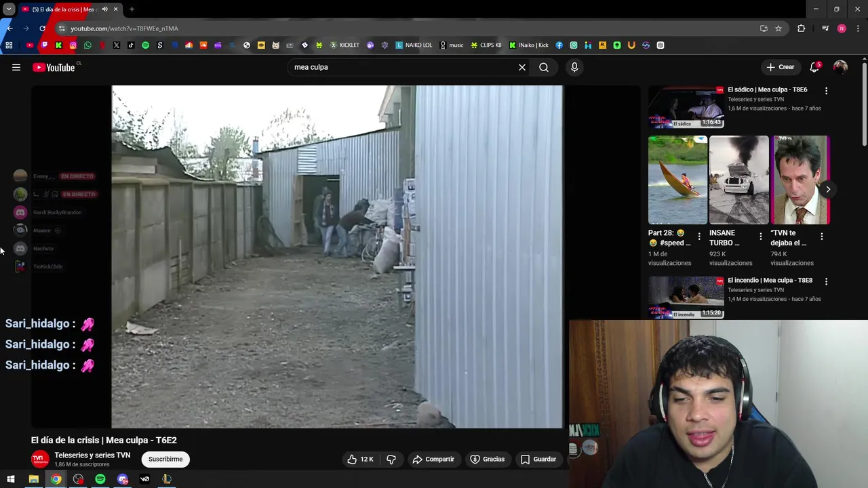
Task: Go back in the browser
Action: tap(9, 28)
